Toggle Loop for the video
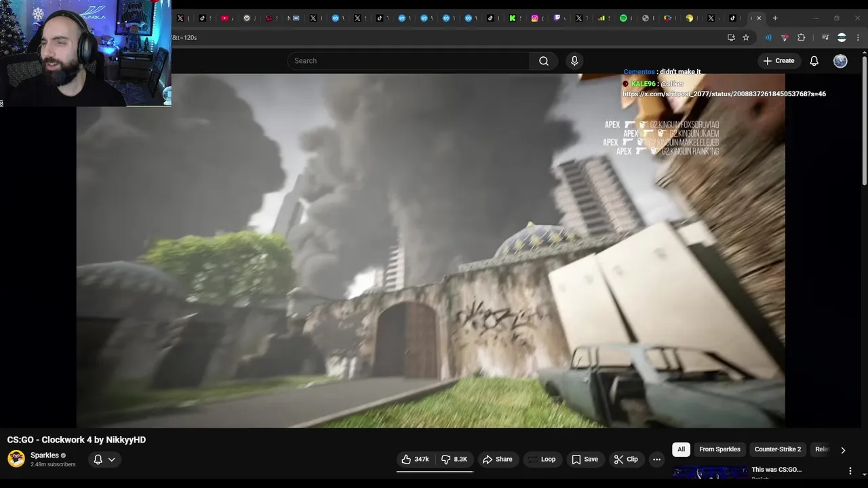The height and width of the screenshot is (488, 868). 542,460
